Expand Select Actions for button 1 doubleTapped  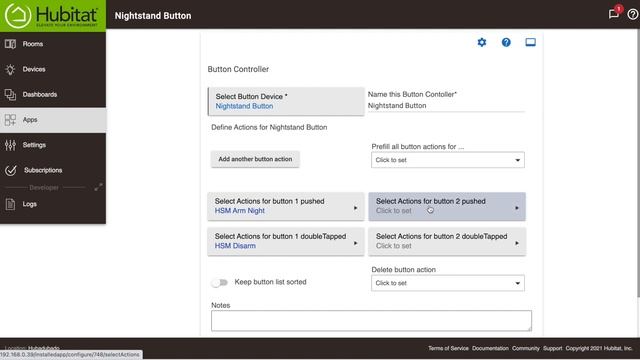click(x=286, y=241)
